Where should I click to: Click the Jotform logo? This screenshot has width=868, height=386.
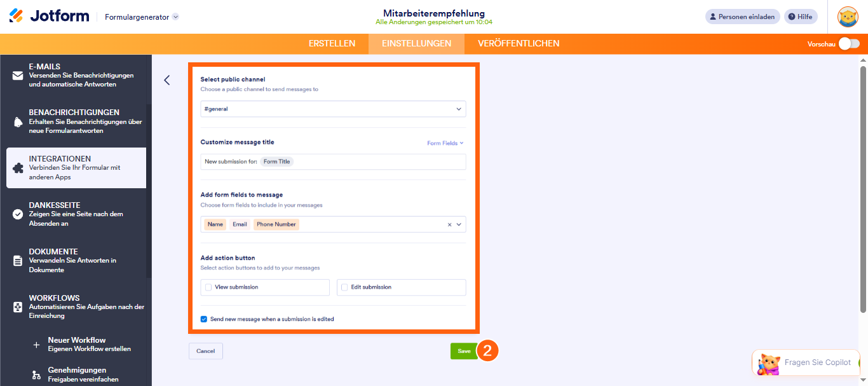tap(49, 16)
